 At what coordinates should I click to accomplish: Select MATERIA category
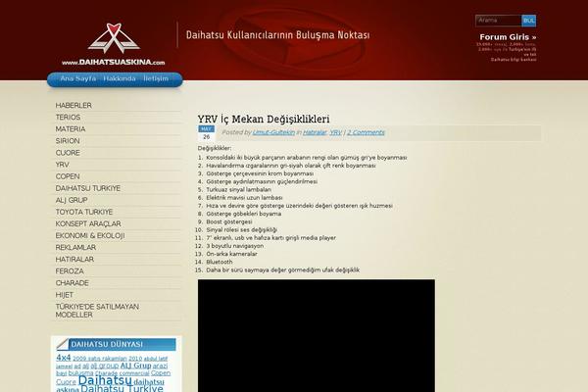click(71, 129)
